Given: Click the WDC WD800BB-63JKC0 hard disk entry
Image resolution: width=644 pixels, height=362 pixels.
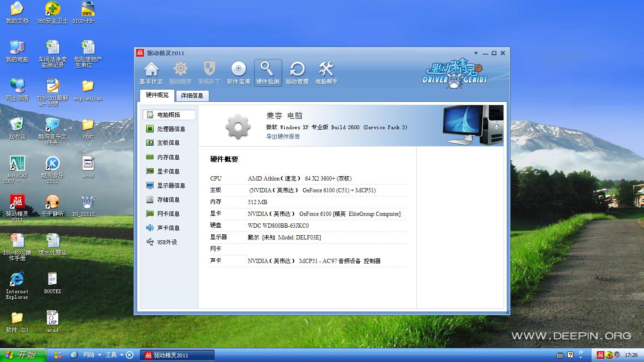Looking at the screenshot, I should pos(278,226).
